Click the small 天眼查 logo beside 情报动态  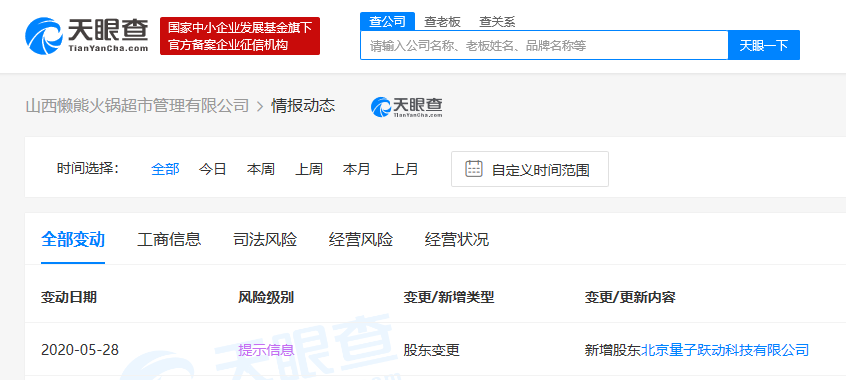[x=407, y=106]
